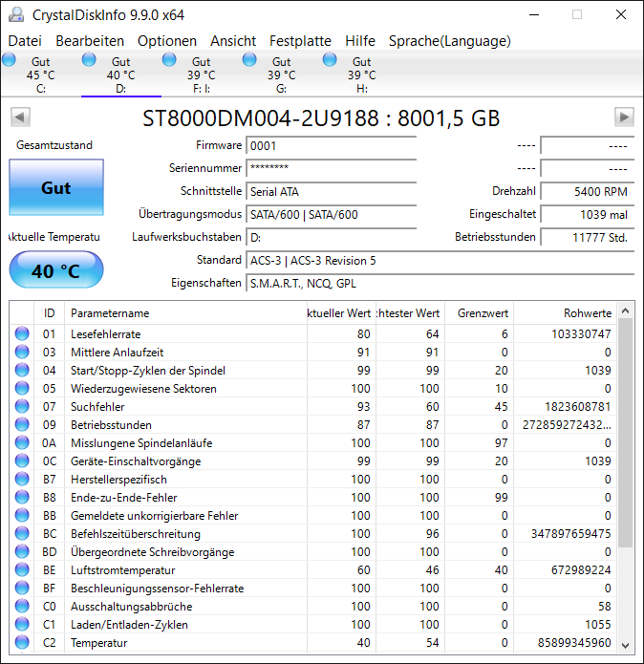Click the masked Seriennummer field
The image size is (644, 664).
(x=332, y=168)
